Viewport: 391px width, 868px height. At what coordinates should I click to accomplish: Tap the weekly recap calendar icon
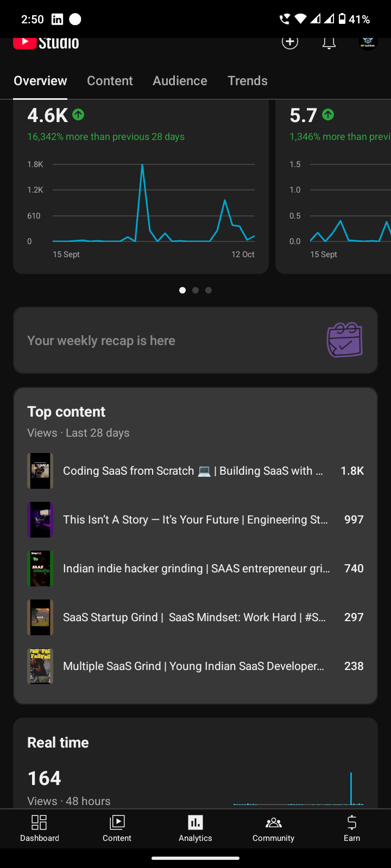pos(344,340)
